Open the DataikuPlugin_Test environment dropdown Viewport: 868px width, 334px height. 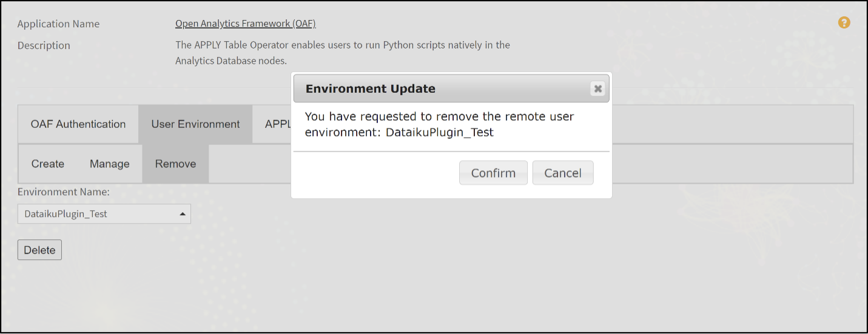[97, 214]
